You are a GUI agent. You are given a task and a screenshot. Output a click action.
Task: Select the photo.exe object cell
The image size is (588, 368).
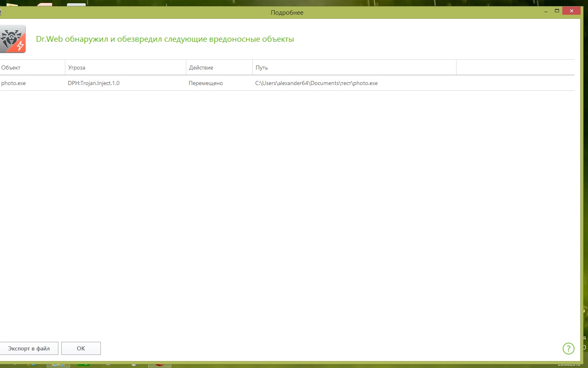[x=13, y=83]
